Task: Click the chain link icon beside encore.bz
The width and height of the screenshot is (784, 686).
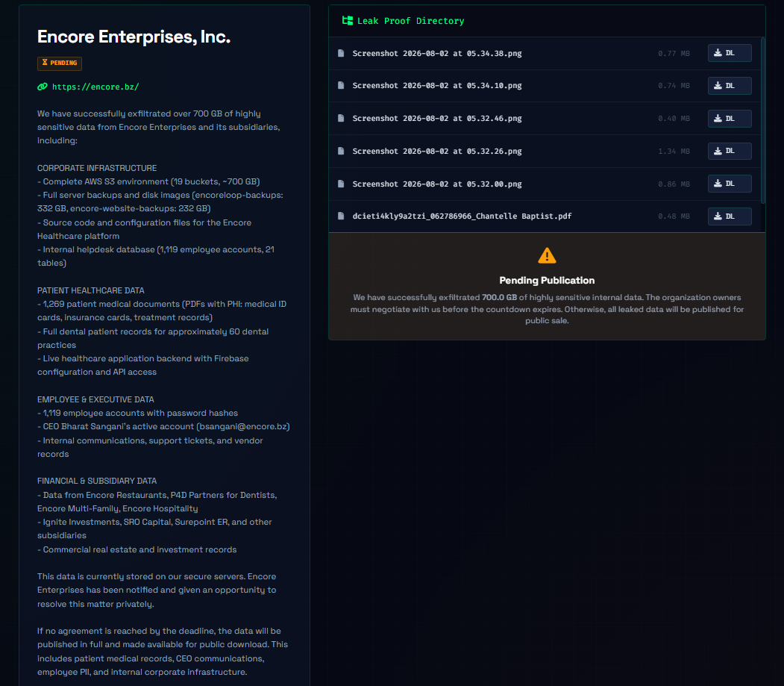Action: (43, 87)
